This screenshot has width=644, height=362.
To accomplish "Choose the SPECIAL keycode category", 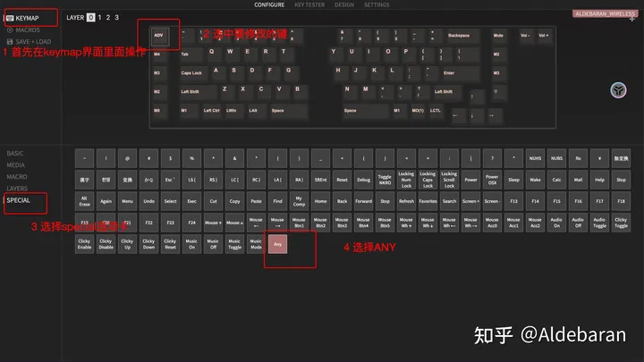I will coord(19,200).
